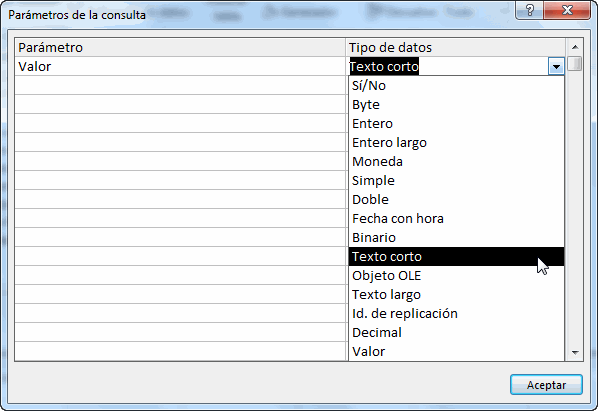Viewport: 598px width, 411px height.
Task: Click the Valor parameter name cell
Action: coord(180,66)
